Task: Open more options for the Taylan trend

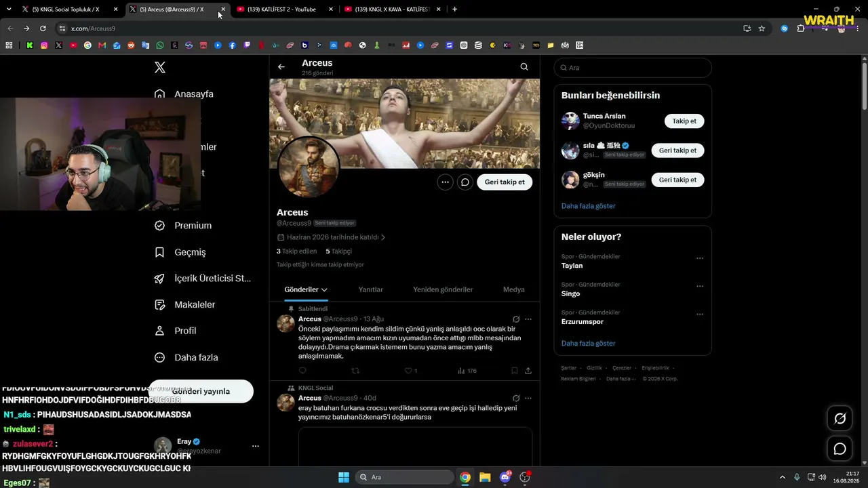Action: click(x=700, y=258)
